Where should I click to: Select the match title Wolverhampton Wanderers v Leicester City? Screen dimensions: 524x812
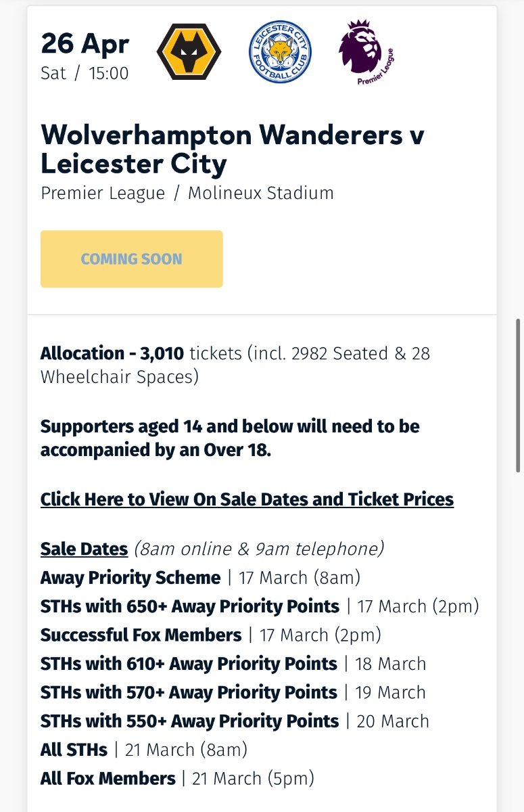coord(233,149)
